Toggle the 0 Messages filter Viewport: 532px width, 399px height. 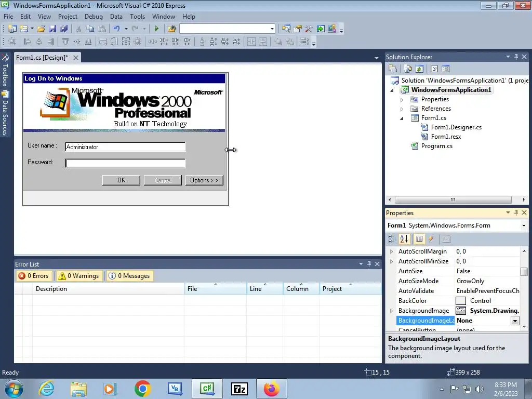(129, 276)
